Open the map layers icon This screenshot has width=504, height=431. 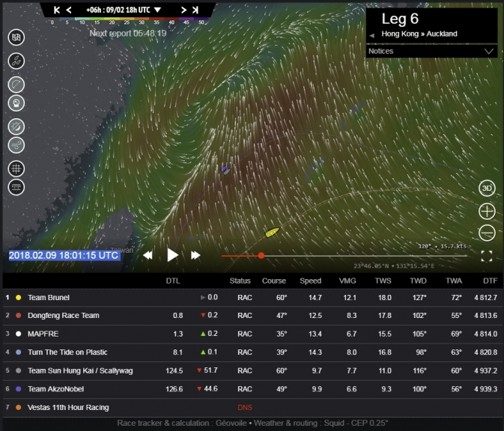click(16, 37)
